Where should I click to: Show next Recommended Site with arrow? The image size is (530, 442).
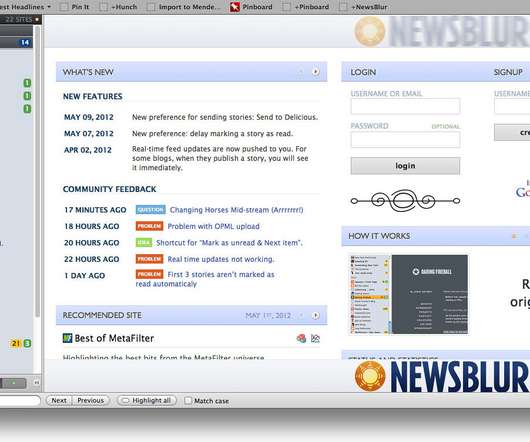point(316,315)
